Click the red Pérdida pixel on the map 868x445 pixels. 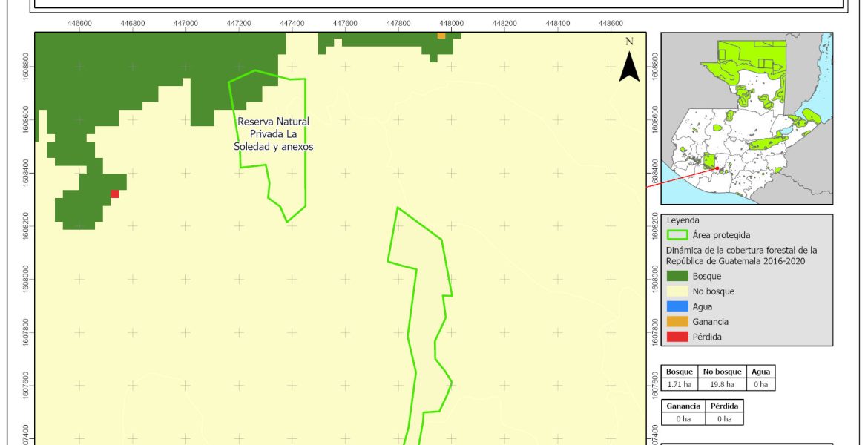coord(114,194)
